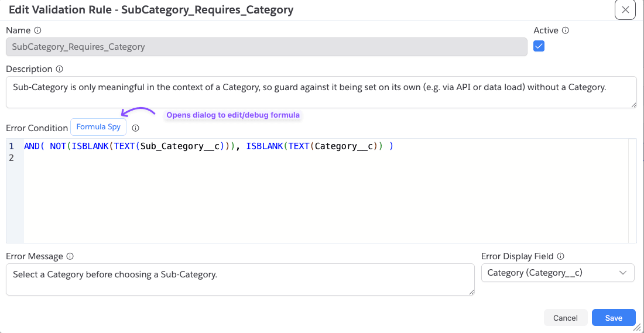Click the Error Condition info icon
The image size is (644, 333).
tap(136, 128)
